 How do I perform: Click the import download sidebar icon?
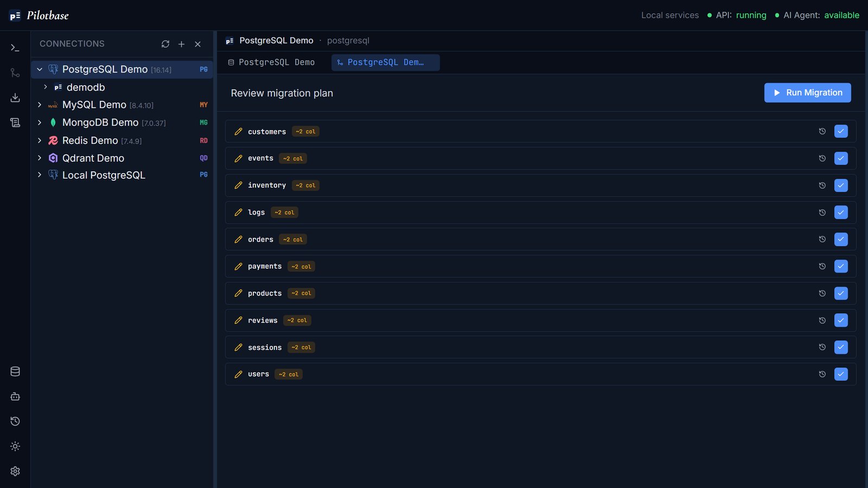[15, 98]
